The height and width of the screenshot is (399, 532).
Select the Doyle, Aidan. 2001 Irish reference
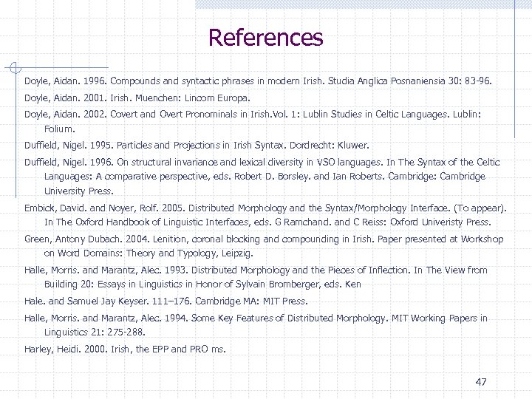tap(137, 98)
